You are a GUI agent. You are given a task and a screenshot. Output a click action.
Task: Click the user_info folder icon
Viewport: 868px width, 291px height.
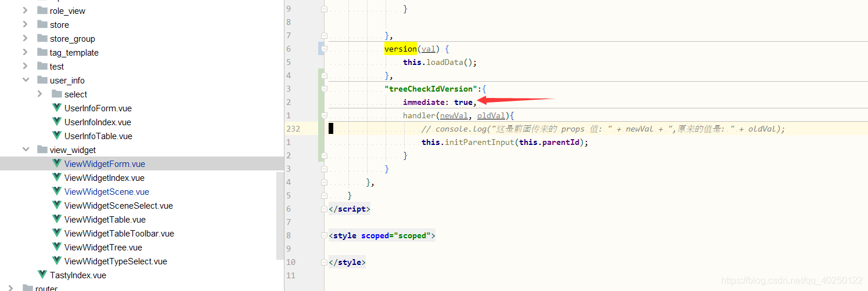point(42,80)
